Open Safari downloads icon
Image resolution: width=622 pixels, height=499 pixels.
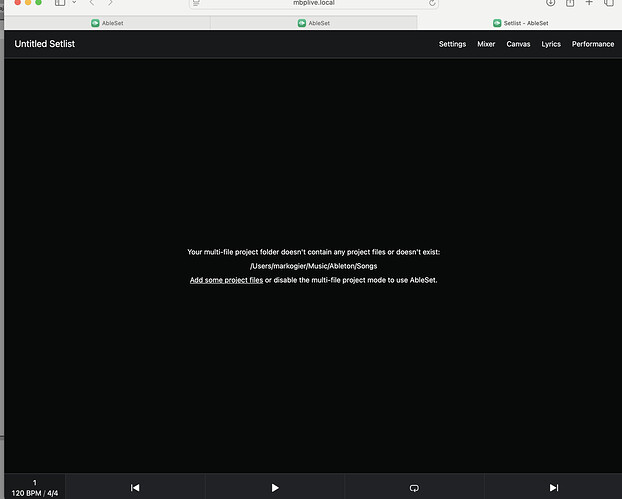coord(550,3)
